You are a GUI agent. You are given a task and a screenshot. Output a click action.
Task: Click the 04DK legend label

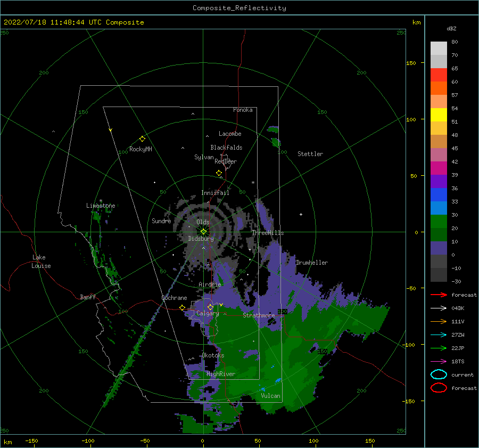pyautogui.click(x=458, y=308)
